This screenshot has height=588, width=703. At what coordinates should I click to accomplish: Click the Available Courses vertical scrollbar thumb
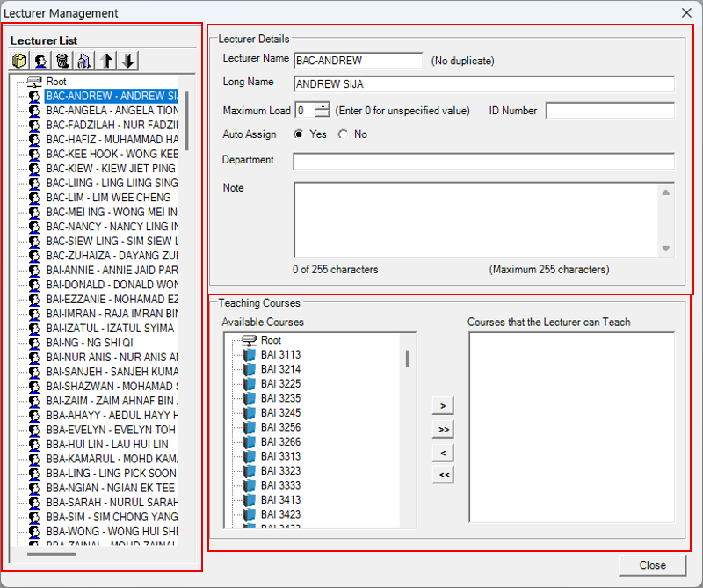pyautogui.click(x=408, y=359)
